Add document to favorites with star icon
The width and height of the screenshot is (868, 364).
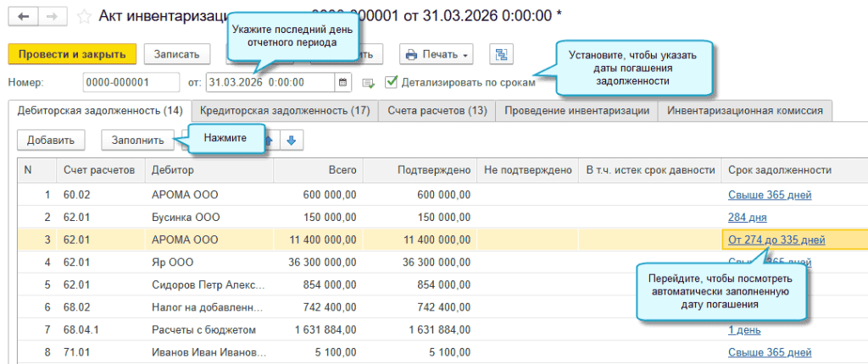coord(84,16)
